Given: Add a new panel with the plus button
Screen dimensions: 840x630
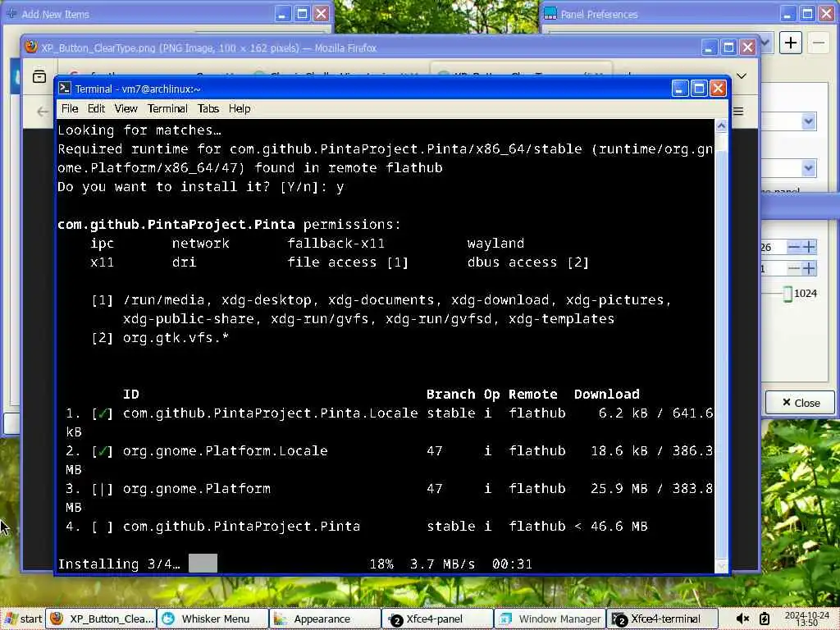Looking at the screenshot, I should 791,43.
